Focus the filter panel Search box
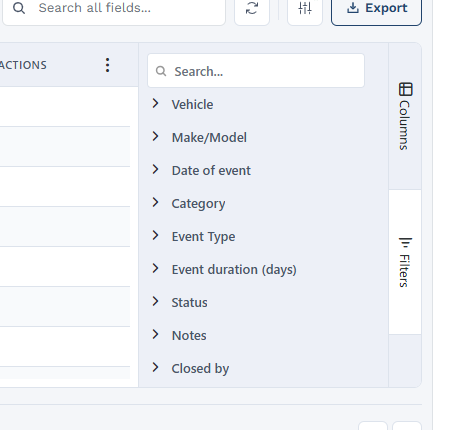Screen dimensions: 462x430 (256, 71)
